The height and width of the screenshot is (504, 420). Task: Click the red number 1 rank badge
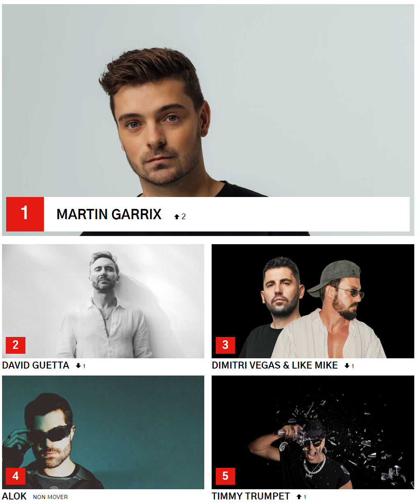25,214
